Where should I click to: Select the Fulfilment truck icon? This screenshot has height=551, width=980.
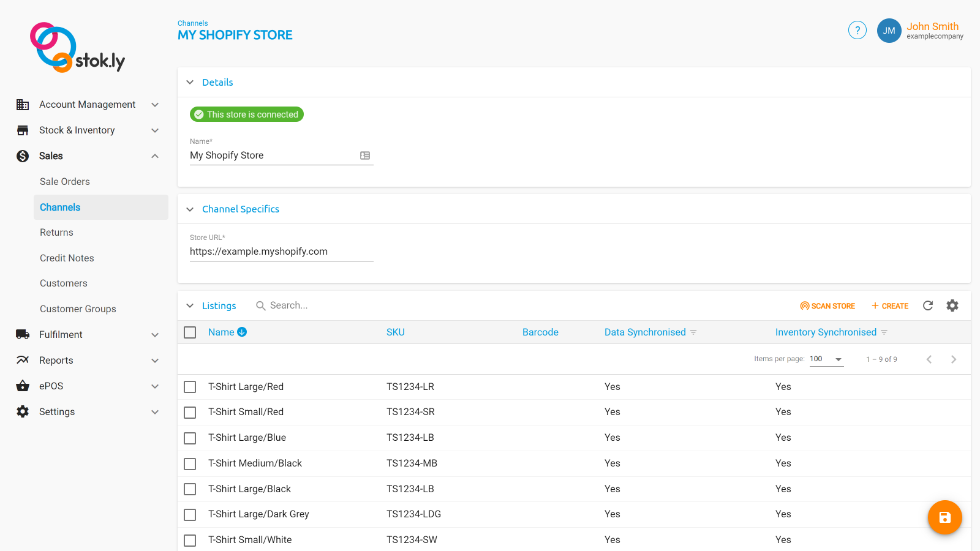tap(22, 334)
